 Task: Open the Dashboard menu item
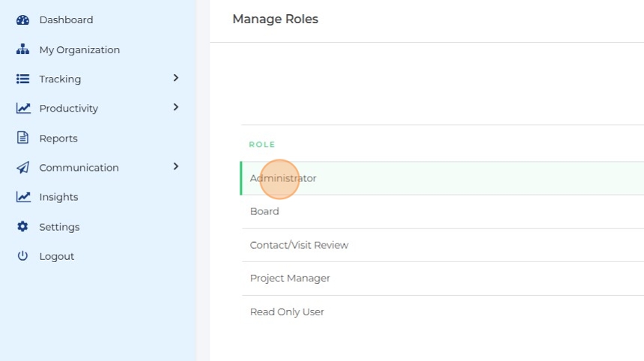click(66, 20)
